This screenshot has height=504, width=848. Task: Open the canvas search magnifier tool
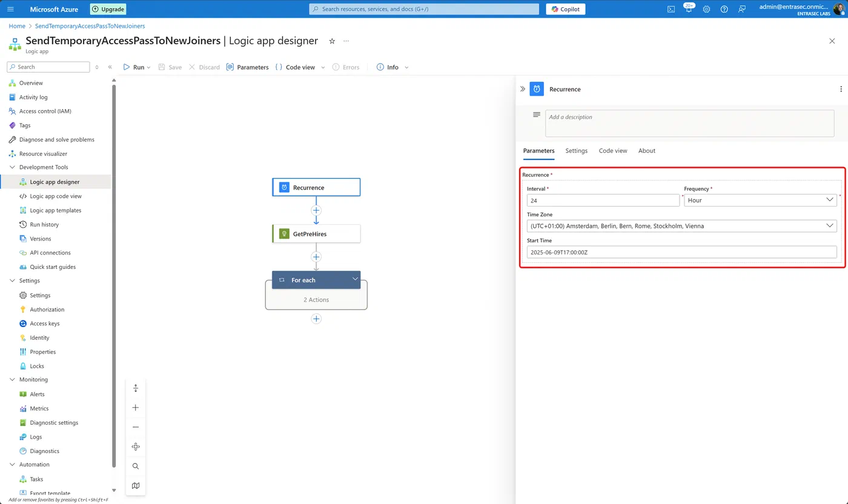[136, 466]
